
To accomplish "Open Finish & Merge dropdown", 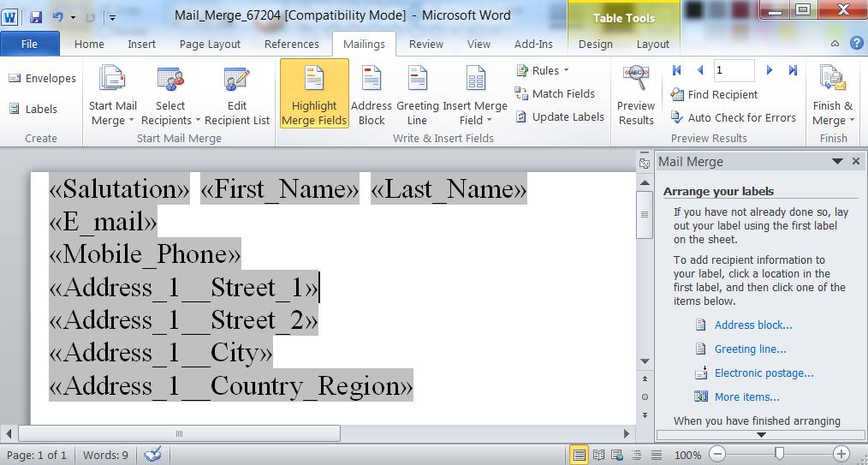I will [833, 94].
